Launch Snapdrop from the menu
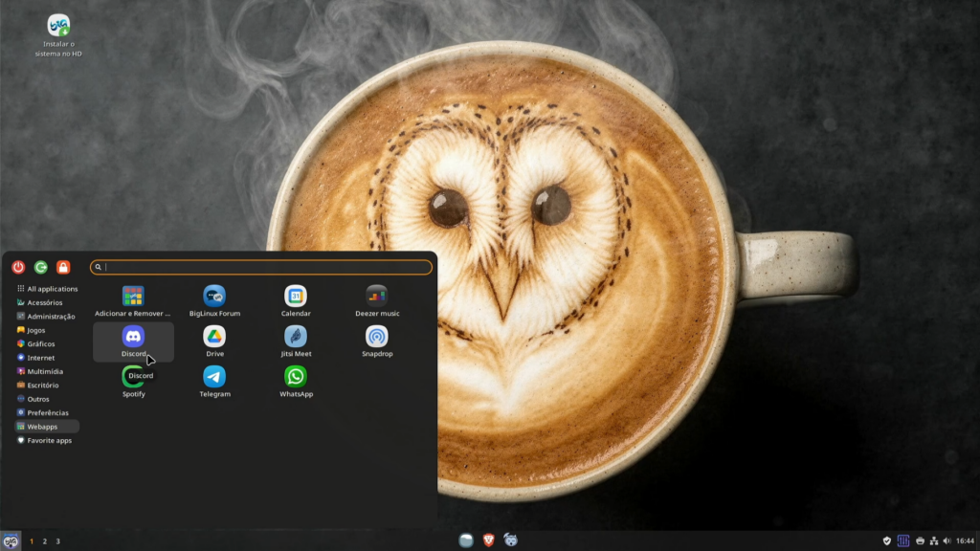 point(377,337)
